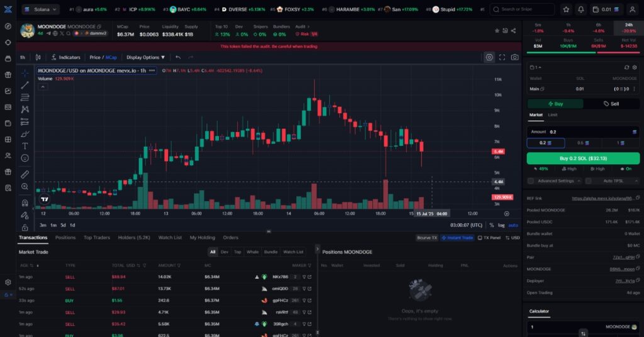Select the Limit order tab
Viewport: 644px width, 337px height.
[x=553, y=115]
